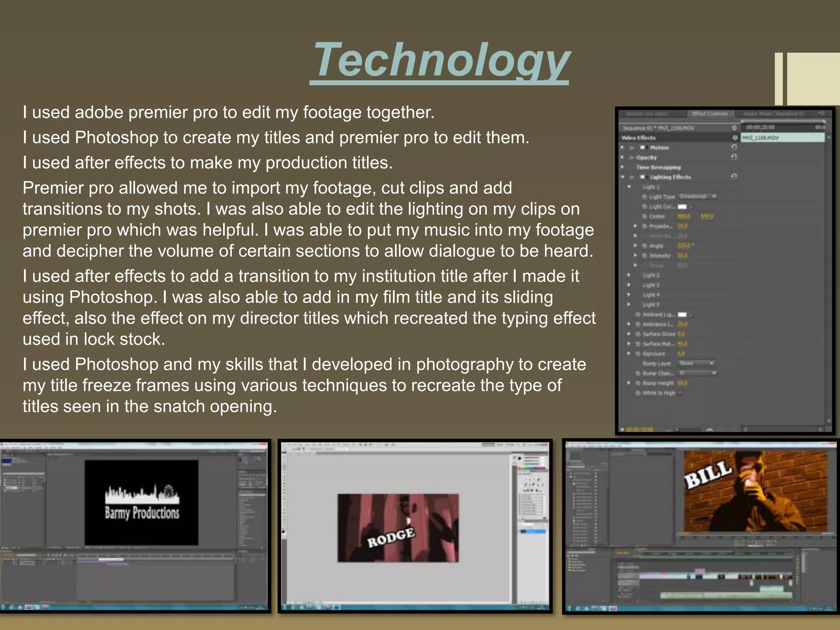Click the Video Effects header icon

pyautogui.click(x=735, y=137)
